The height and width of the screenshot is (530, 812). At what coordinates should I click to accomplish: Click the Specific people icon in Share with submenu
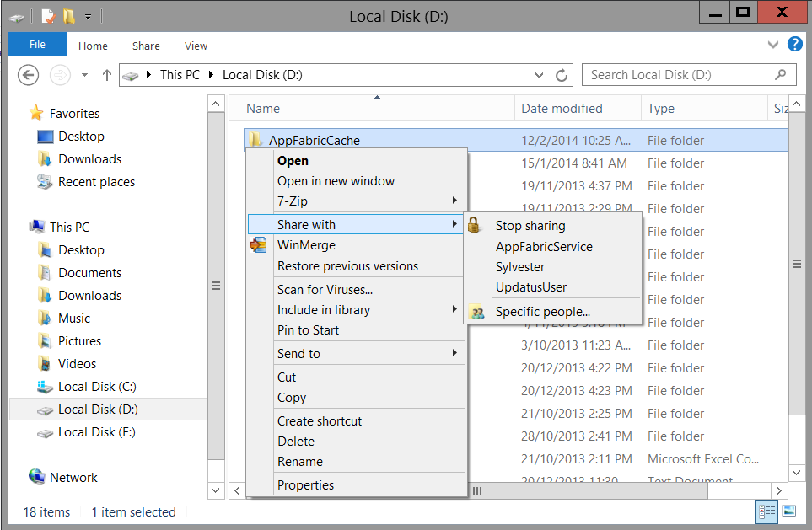(x=476, y=311)
